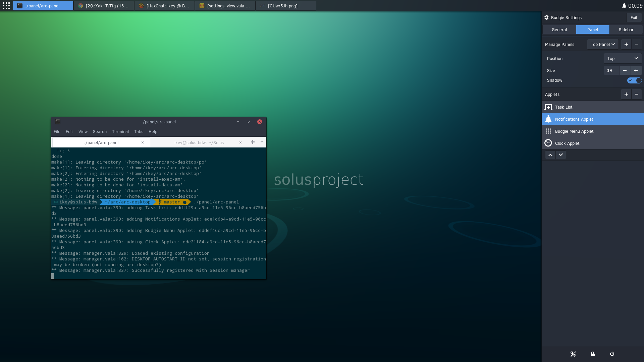Image resolution: width=644 pixels, height=362 pixels.
Task: Click the terminal window icon in titlebar
Action: coord(58,122)
